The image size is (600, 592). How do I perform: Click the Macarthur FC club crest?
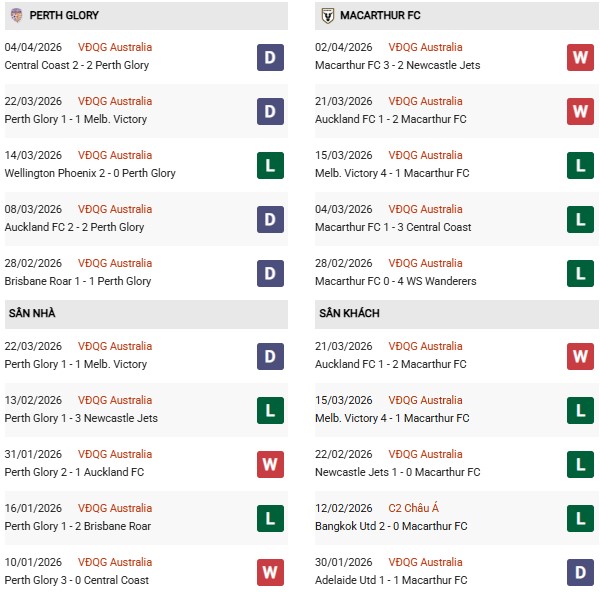[327, 16]
